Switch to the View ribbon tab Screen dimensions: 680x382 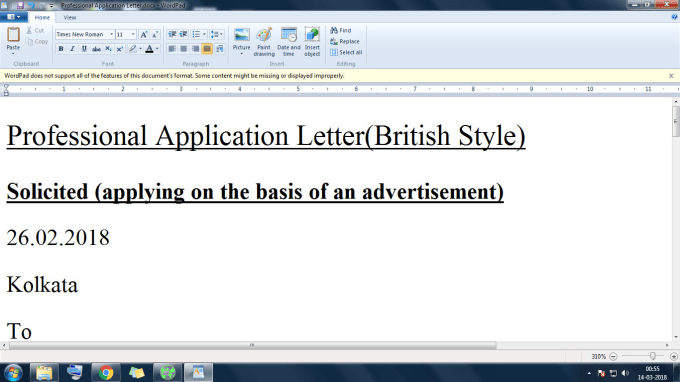pyautogui.click(x=70, y=17)
